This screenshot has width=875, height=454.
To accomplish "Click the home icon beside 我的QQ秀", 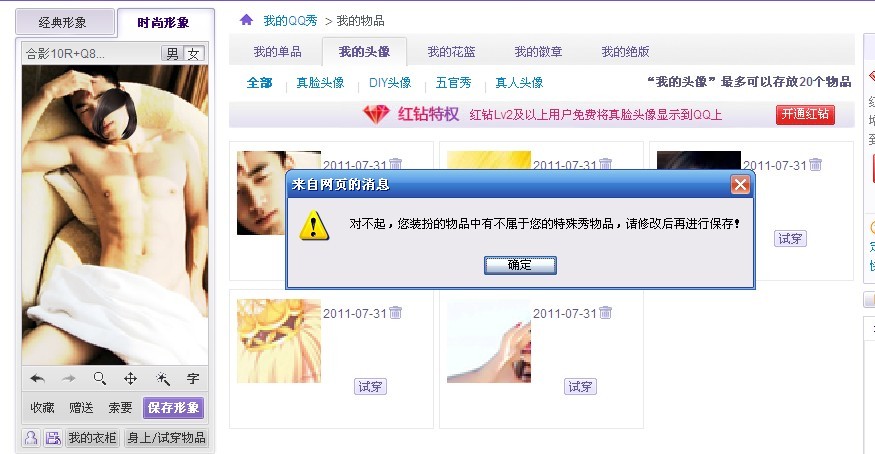I will [x=246, y=20].
